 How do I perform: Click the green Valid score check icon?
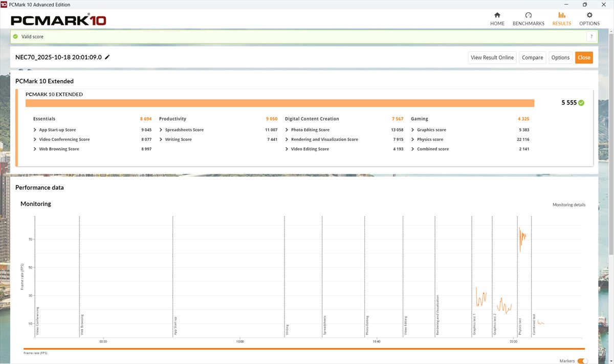pos(15,37)
